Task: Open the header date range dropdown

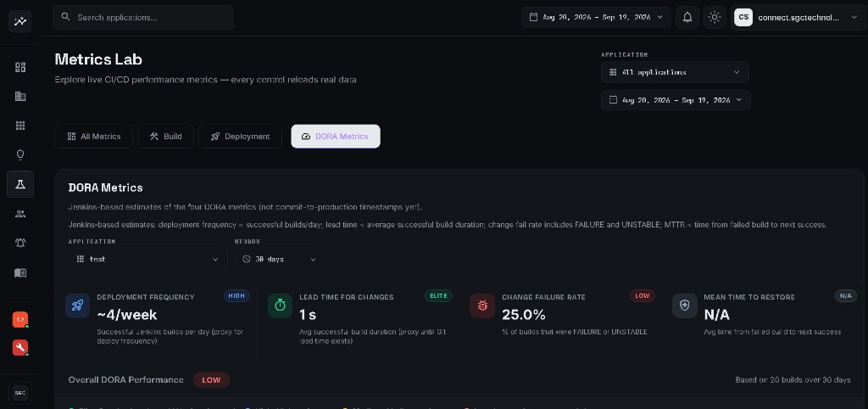Action: (596, 17)
